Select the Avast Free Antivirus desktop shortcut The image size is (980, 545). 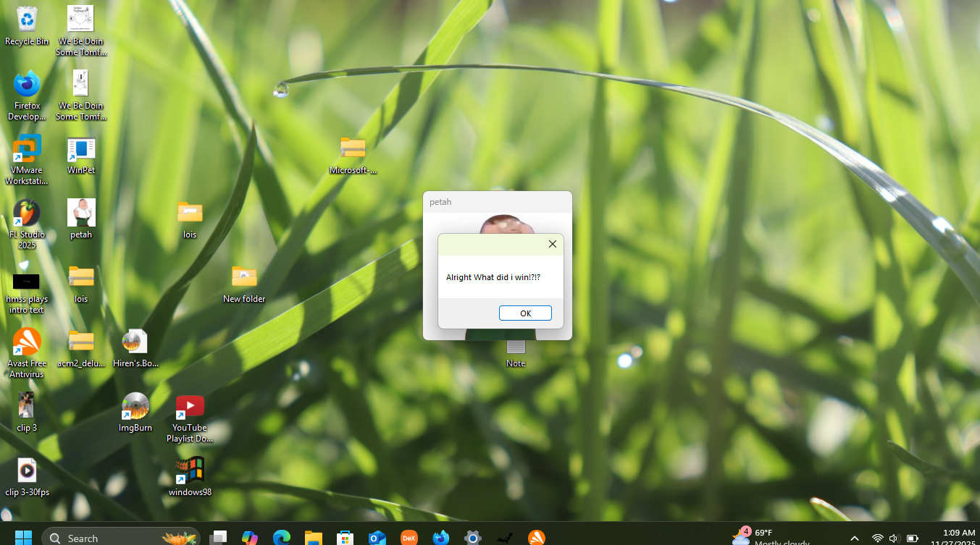tap(27, 353)
